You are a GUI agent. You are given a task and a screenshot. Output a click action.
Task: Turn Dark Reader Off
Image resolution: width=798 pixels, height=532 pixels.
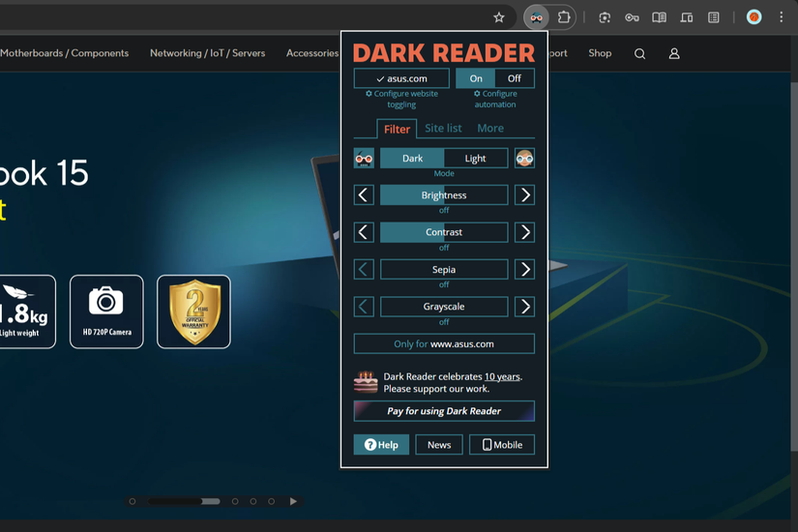pyautogui.click(x=514, y=78)
